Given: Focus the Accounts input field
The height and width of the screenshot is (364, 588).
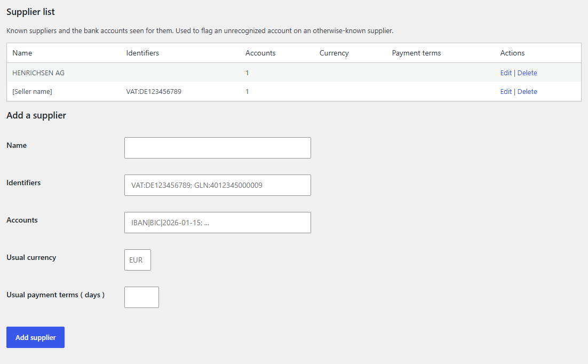Looking at the screenshot, I should pyautogui.click(x=218, y=223).
